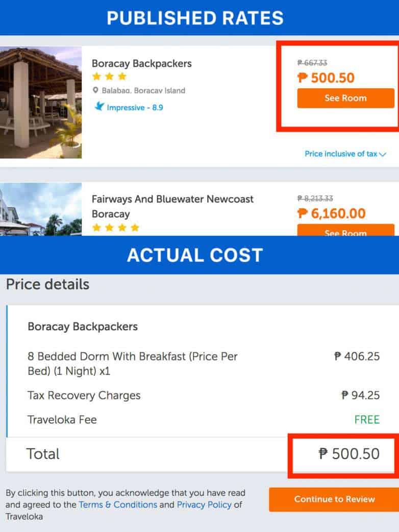Viewport: 399px width, 532px height.
Task: Select the Boracay Backpackers listing title
Action: pos(142,64)
